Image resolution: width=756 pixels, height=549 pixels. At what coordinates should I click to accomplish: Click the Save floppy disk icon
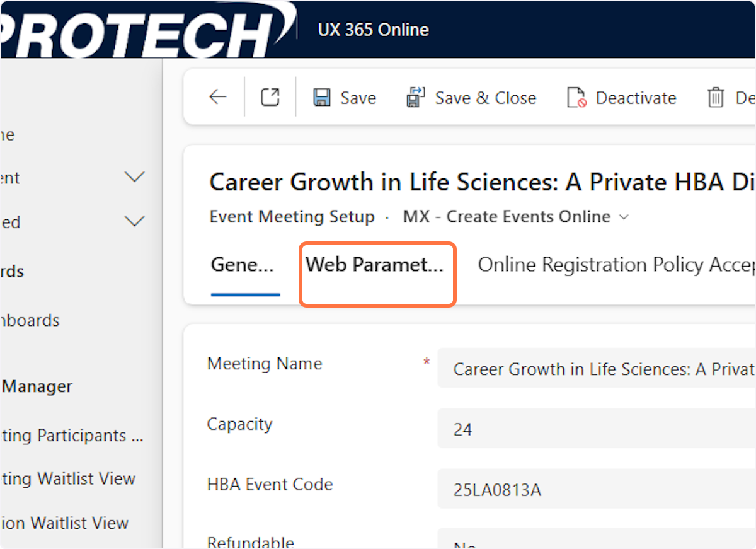tap(322, 98)
